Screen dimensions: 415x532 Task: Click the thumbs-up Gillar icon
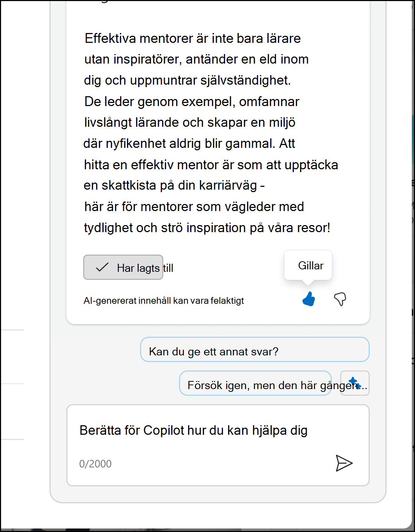point(309,299)
